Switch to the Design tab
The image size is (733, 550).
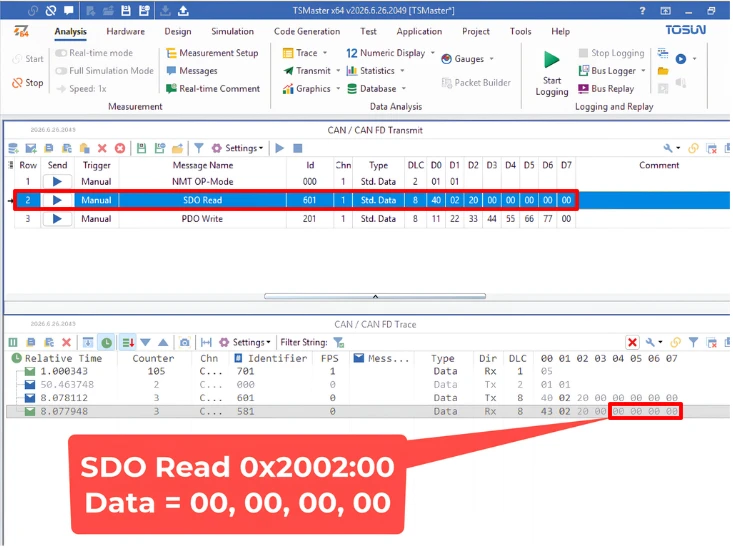[178, 31]
